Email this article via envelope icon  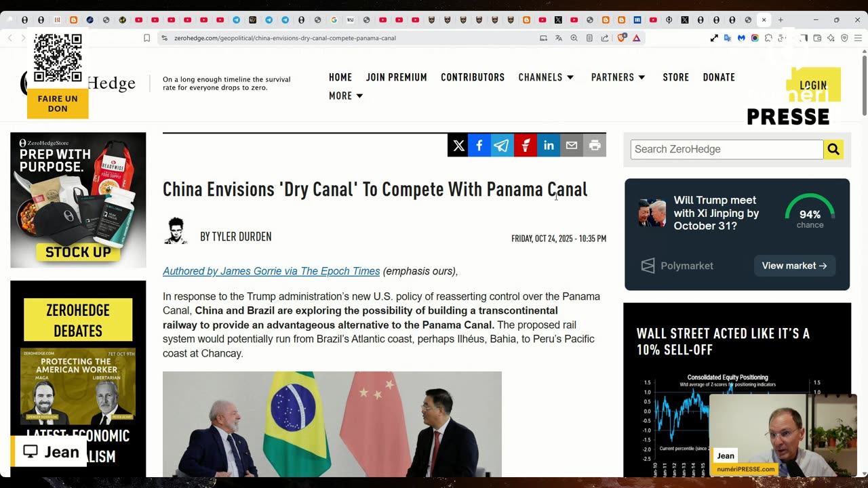point(572,145)
